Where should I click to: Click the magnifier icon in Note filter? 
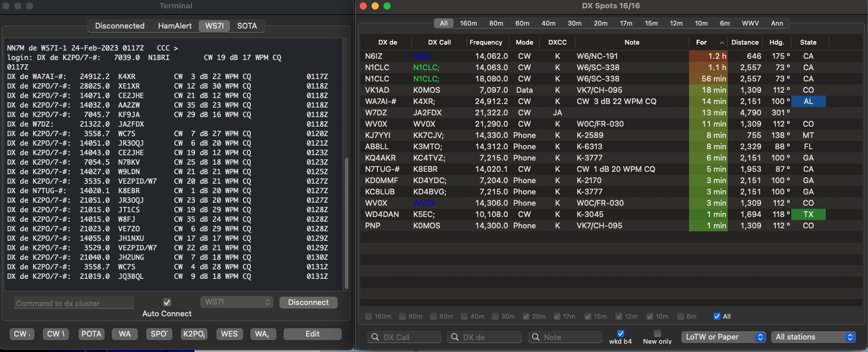click(x=536, y=337)
